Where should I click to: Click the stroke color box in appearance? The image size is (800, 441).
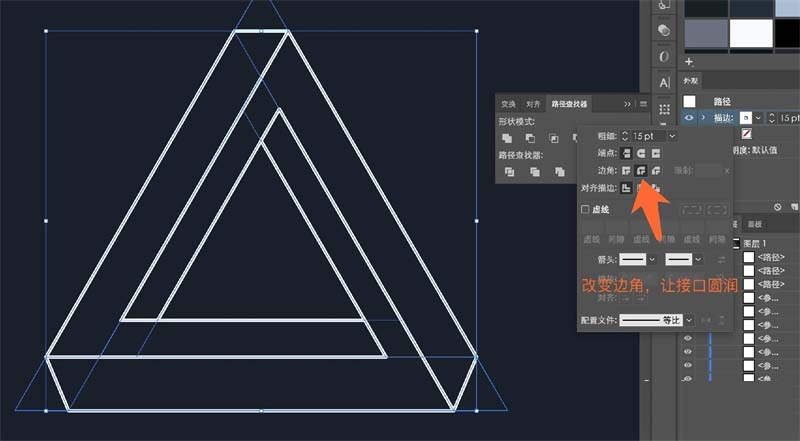click(x=746, y=118)
